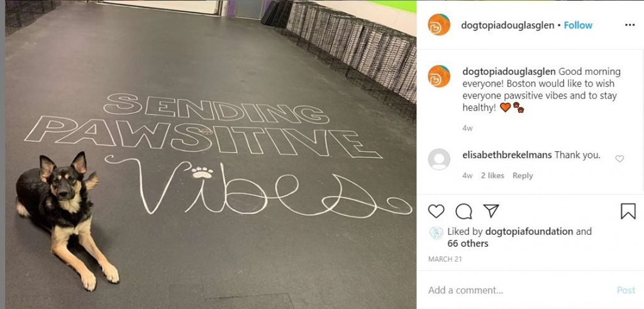Image resolution: width=644 pixels, height=309 pixels.
Task: Save post with bookmark icon
Action: click(628, 211)
